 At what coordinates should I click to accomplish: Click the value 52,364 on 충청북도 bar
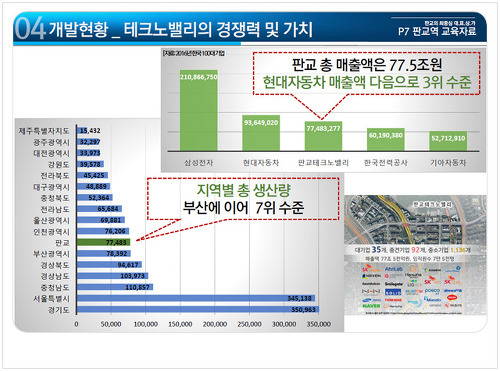coord(99,198)
